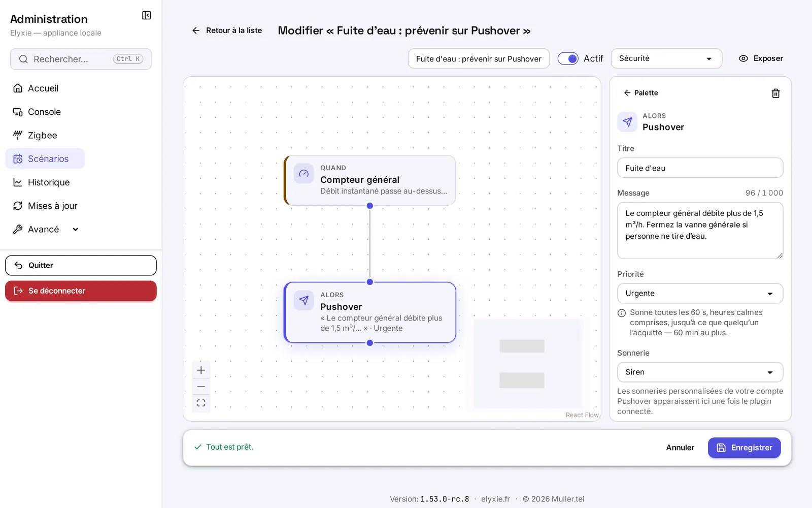Image resolution: width=812 pixels, height=508 pixels.
Task: Click the gauge icon in the Compteur général node
Action: click(303, 173)
